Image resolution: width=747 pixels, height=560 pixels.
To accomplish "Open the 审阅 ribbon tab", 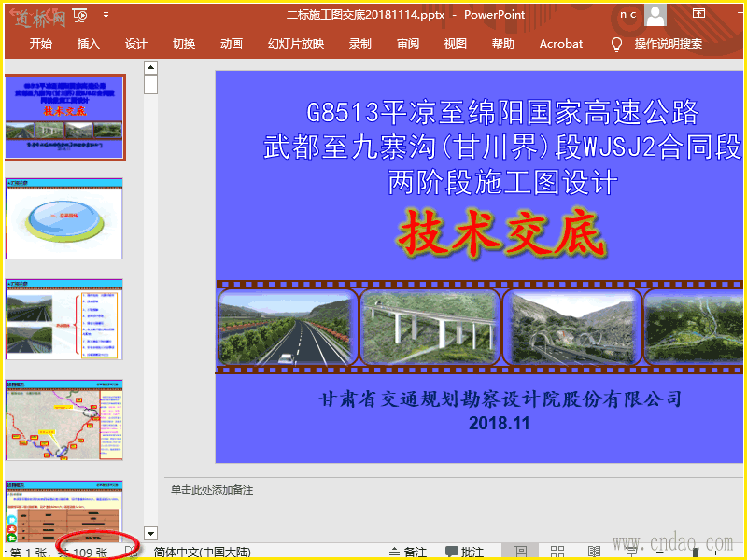I will click(x=408, y=44).
